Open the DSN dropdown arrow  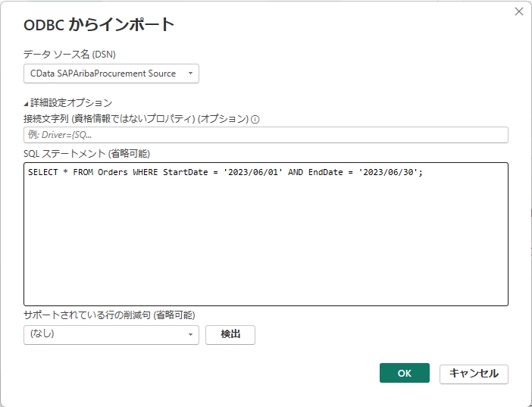click(x=190, y=74)
